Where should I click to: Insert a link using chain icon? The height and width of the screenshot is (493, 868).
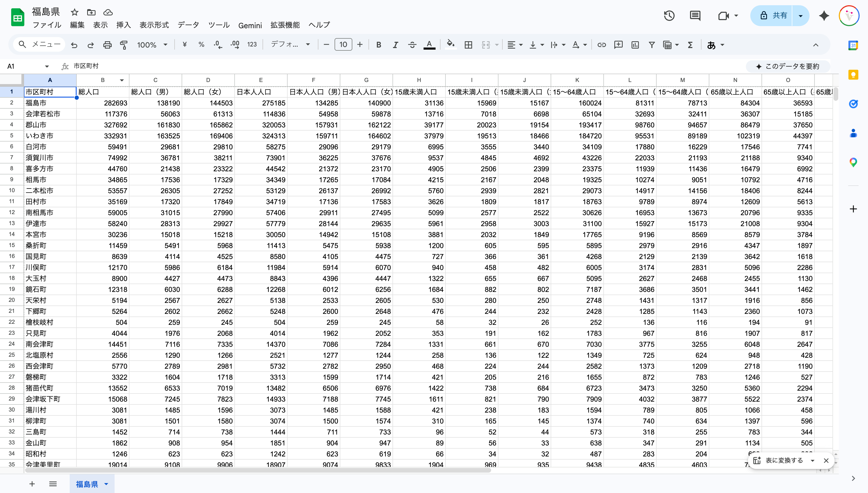click(601, 45)
